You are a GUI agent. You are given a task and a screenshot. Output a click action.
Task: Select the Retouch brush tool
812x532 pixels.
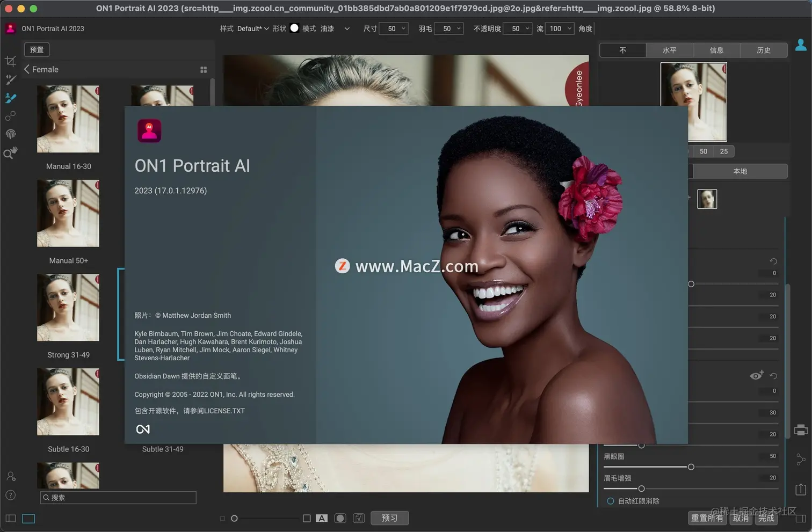click(10, 79)
